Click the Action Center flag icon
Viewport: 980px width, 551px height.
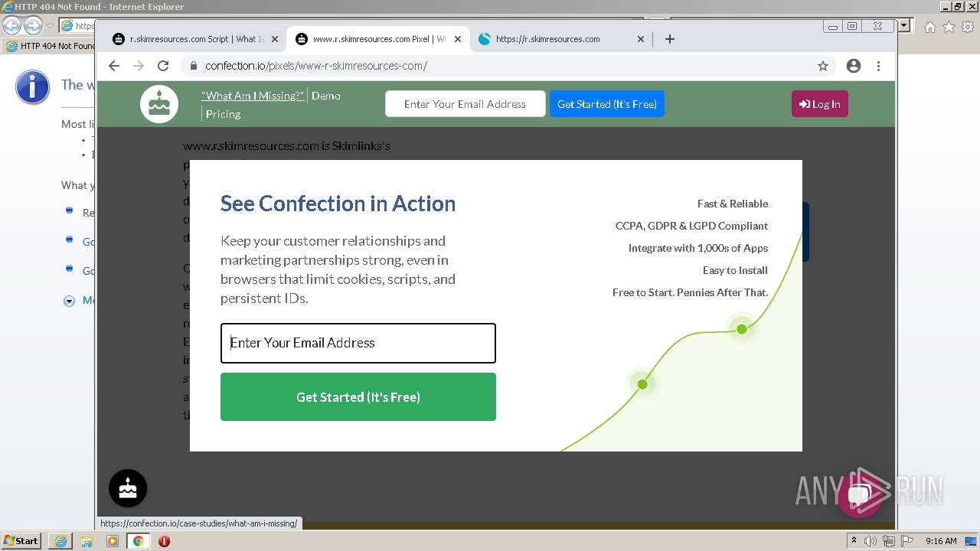tap(907, 541)
